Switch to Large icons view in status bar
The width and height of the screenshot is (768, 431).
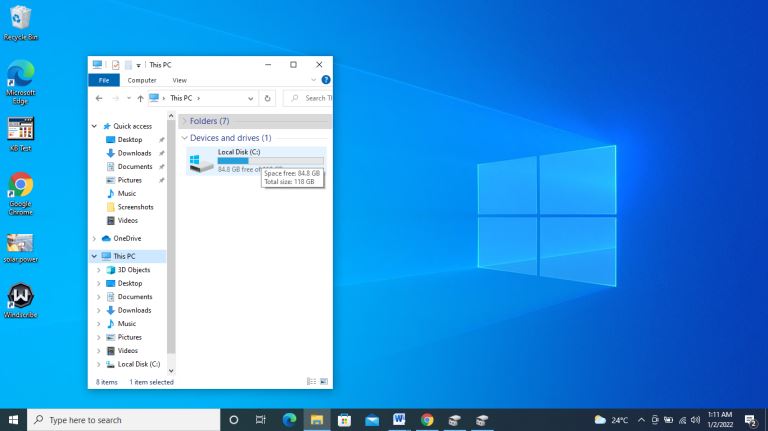(x=324, y=382)
